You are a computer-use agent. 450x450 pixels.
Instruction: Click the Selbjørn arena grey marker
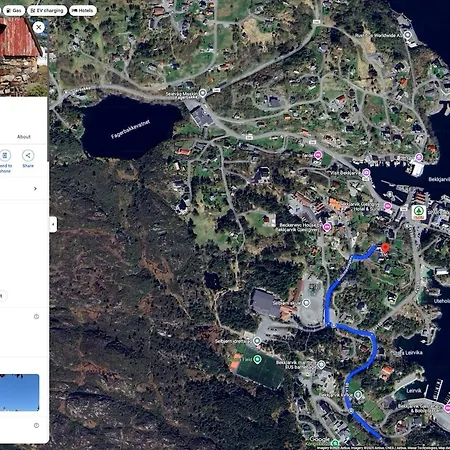(306, 303)
